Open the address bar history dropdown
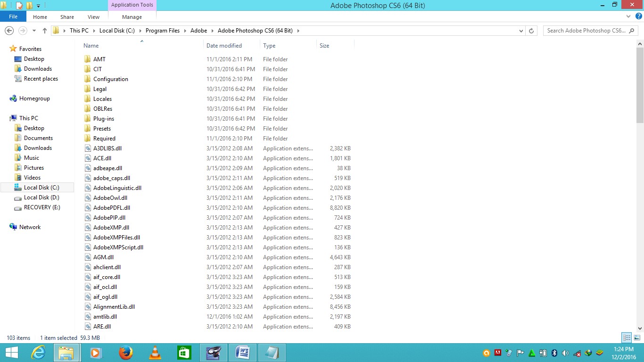 point(521,31)
